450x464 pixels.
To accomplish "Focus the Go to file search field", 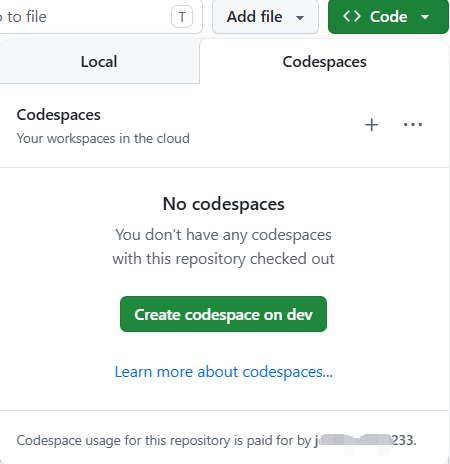I will [100, 17].
